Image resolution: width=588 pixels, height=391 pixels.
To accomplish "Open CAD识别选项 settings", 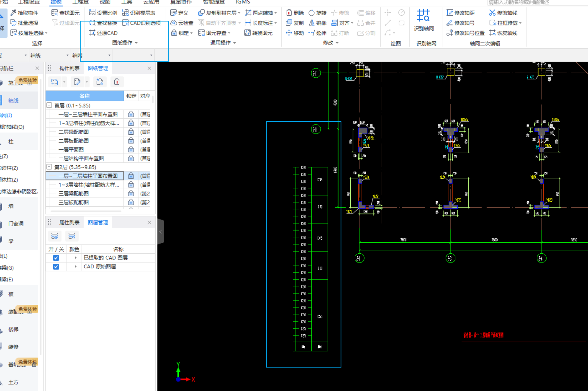I will click(141, 23).
